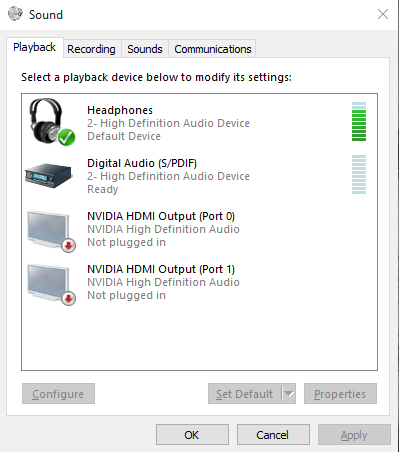This screenshot has width=399, height=452.
Task: Click '2- High Definition Audio Device' under Headphones
Action: 168,123
